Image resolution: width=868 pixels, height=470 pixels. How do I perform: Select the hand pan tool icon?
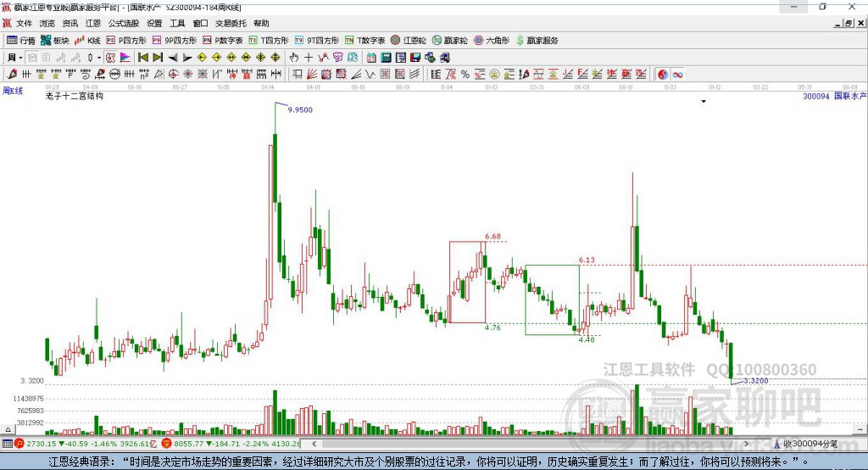click(x=293, y=57)
